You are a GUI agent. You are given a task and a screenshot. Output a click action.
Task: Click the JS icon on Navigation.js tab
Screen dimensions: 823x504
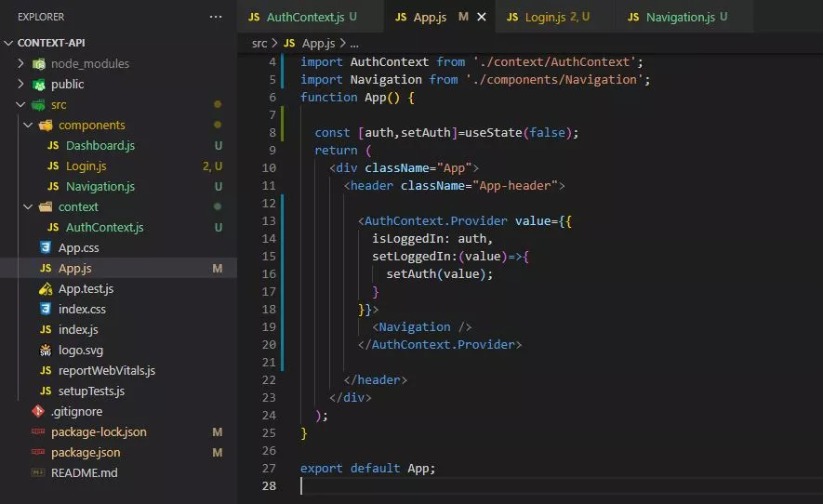633,17
